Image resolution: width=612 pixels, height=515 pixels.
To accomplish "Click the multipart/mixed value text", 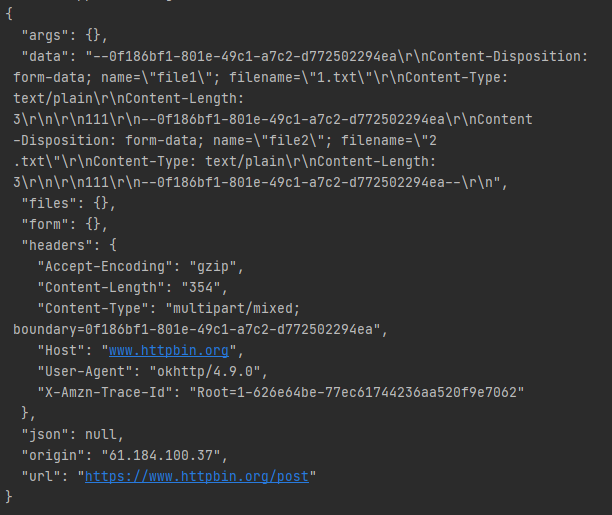I will [x=233, y=309].
